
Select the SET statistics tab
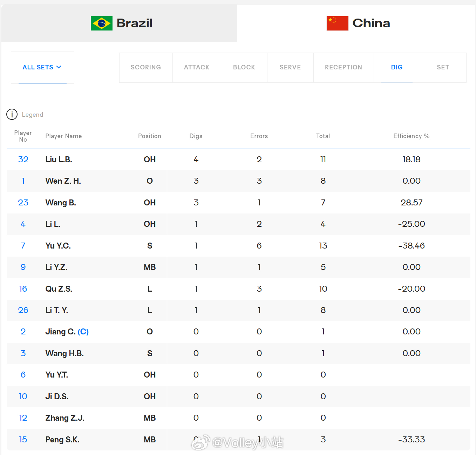point(443,67)
